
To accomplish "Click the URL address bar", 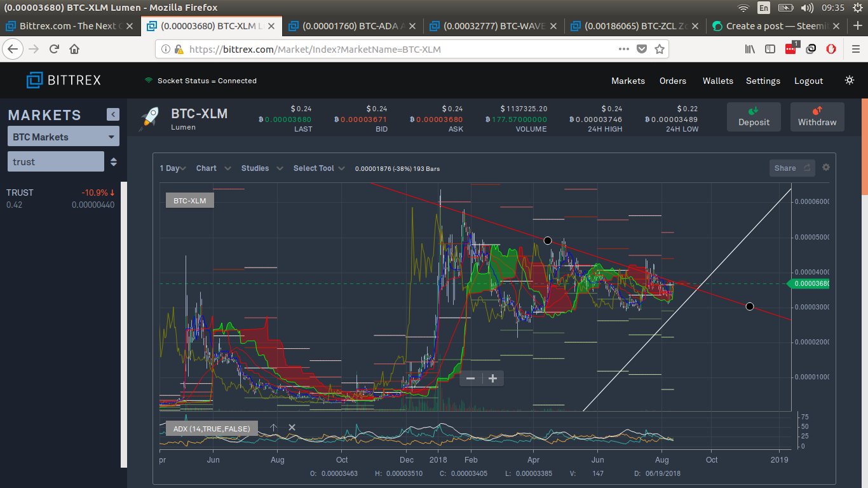I will pyautogui.click(x=412, y=49).
